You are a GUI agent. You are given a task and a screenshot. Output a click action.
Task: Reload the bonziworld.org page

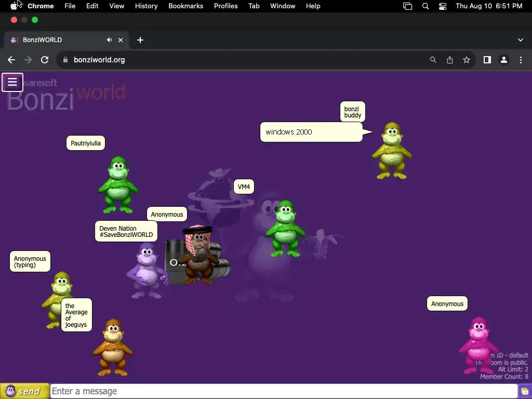45,60
